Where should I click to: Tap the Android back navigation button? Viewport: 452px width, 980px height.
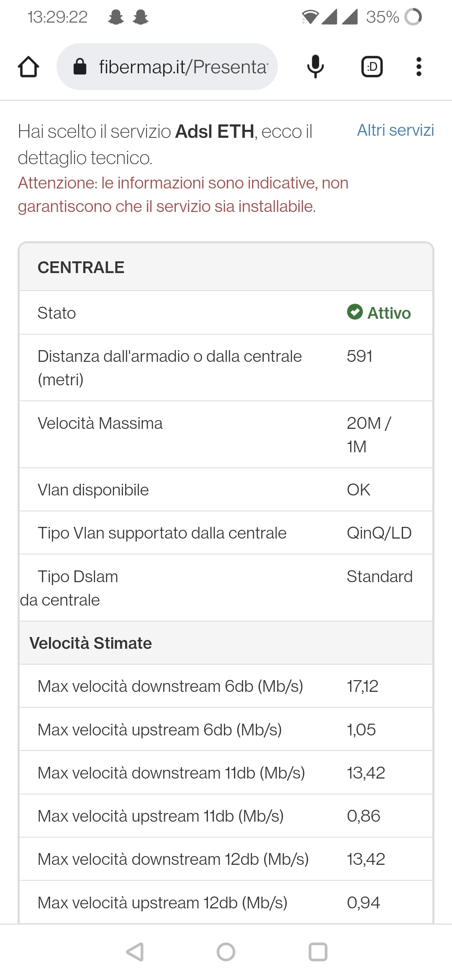click(x=135, y=952)
